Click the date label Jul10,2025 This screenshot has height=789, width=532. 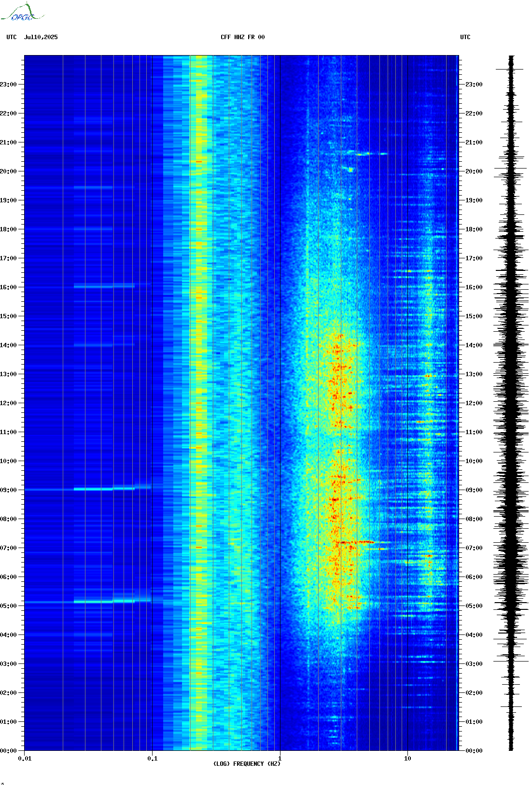(41, 37)
